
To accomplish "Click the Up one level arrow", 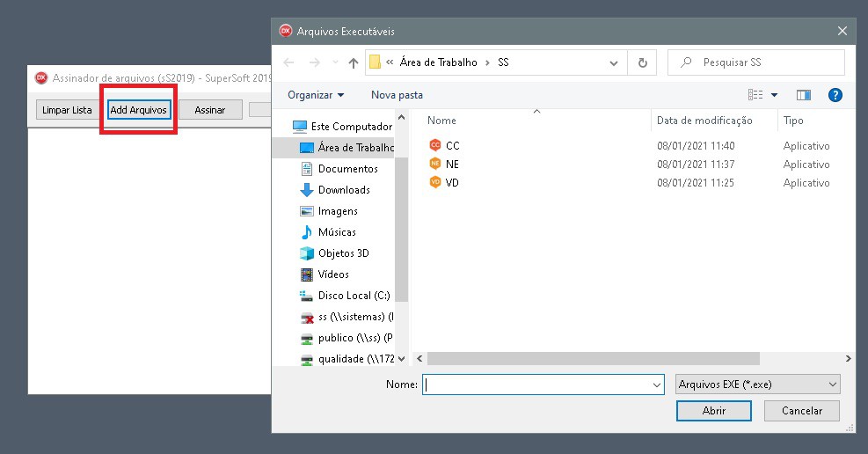I will point(354,62).
